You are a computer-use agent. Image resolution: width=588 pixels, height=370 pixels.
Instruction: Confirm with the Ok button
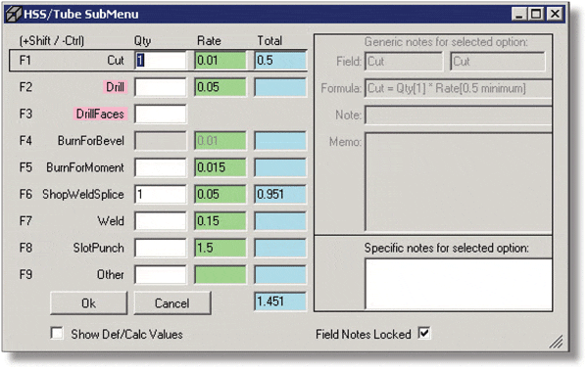click(88, 303)
